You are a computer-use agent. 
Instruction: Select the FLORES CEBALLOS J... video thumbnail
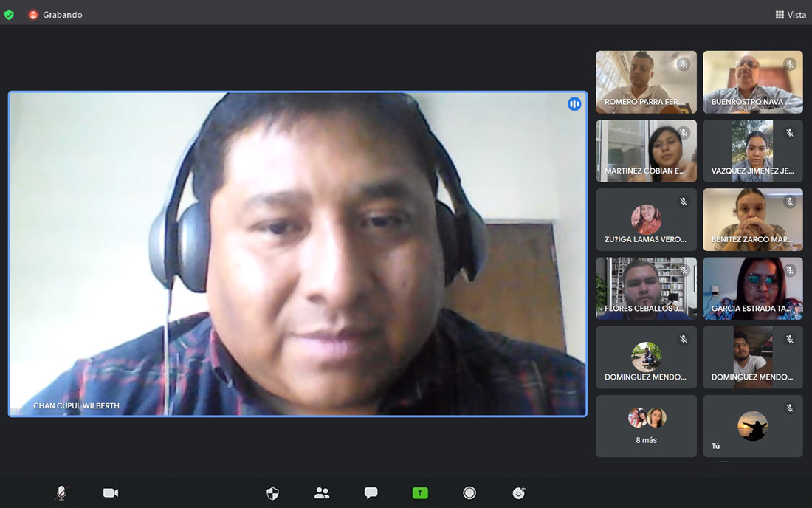tap(647, 289)
